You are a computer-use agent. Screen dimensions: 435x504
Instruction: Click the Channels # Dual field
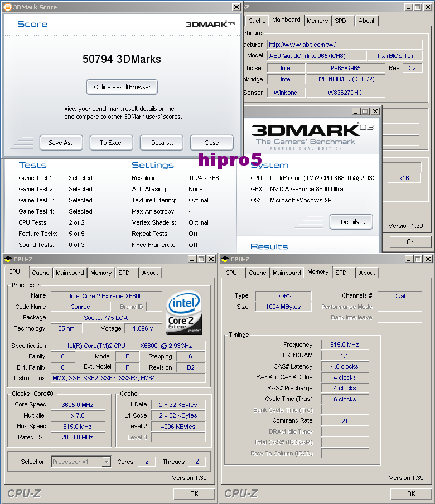point(399,296)
